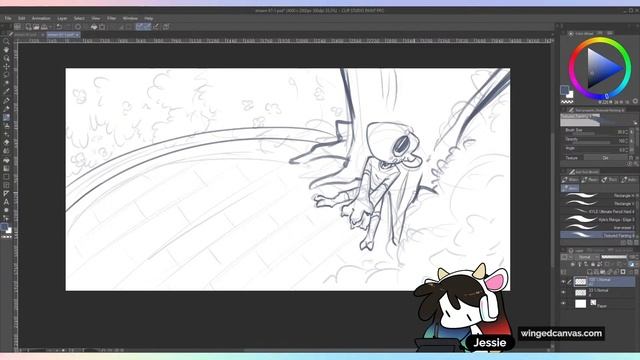Select the Eyedropper tool
Screen dimensions: 640x360
[x=6, y=92]
